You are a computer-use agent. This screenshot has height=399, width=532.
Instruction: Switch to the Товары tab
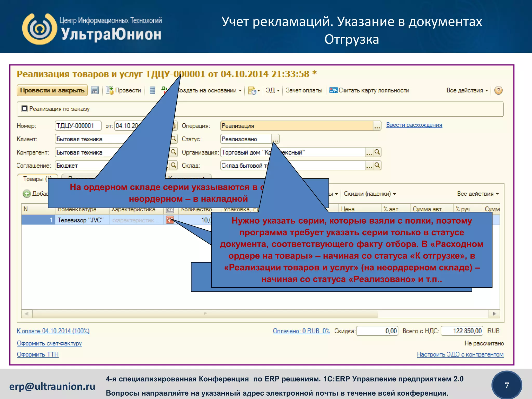[x=37, y=179]
